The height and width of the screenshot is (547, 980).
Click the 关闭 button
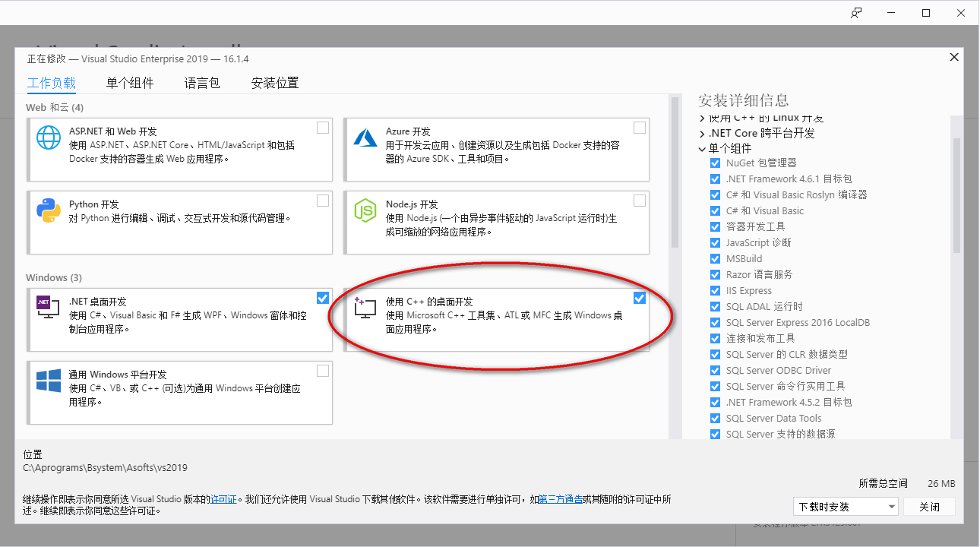point(928,506)
